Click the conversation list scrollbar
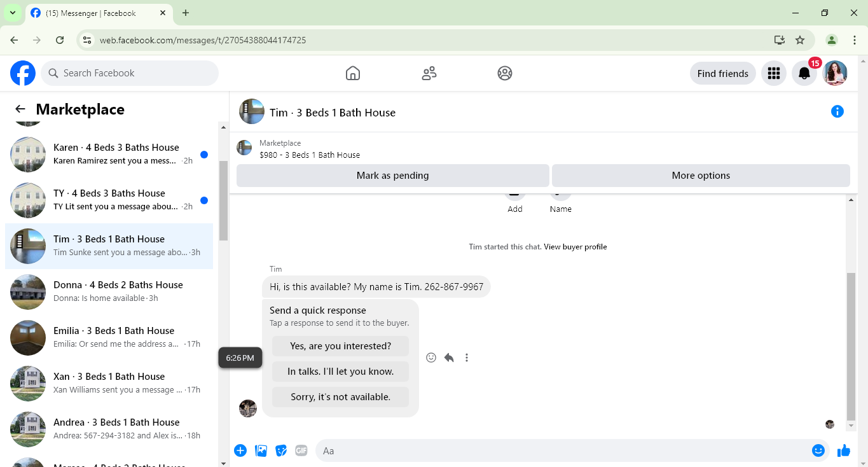 tap(223, 201)
